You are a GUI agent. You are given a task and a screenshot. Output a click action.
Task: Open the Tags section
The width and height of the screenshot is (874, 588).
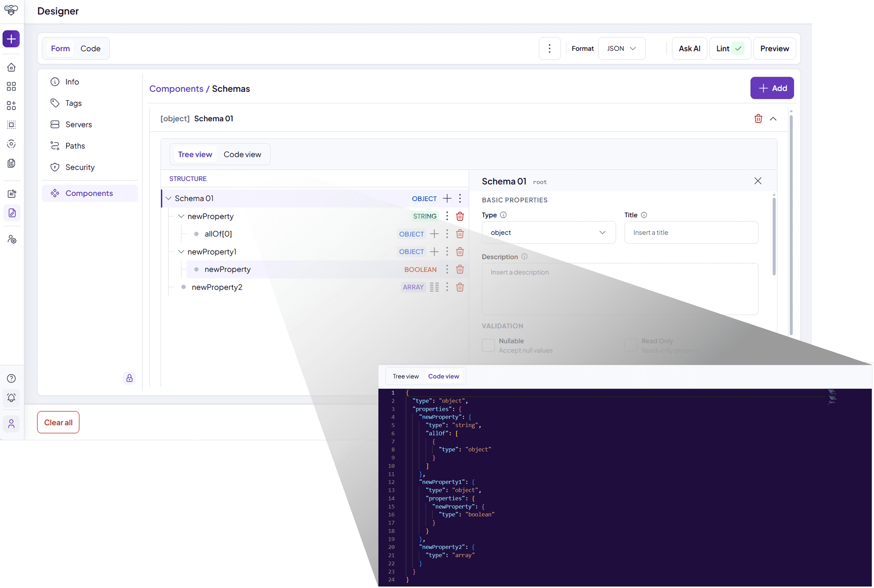pyautogui.click(x=90, y=103)
